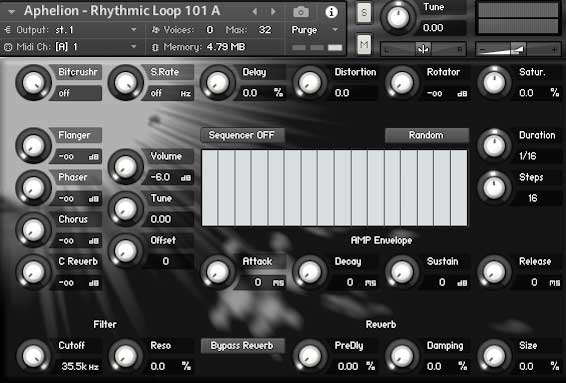
Task: Click the S.Rate knob
Action: pos(126,83)
